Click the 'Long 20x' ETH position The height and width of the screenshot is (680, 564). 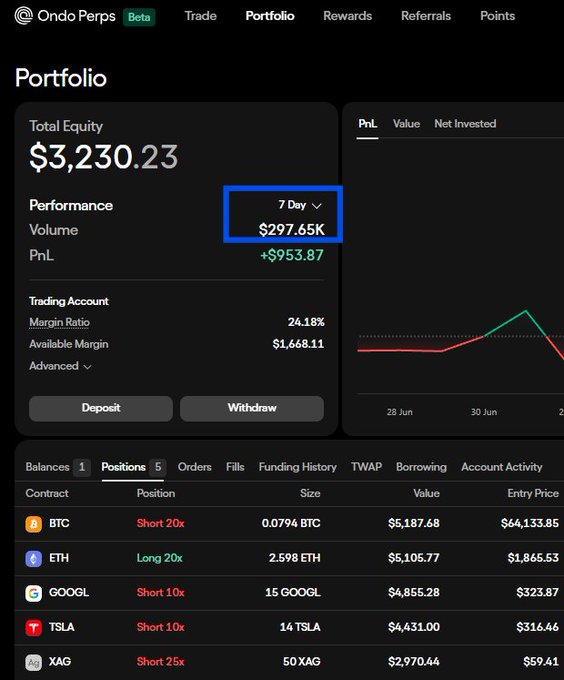click(x=160, y=558)
